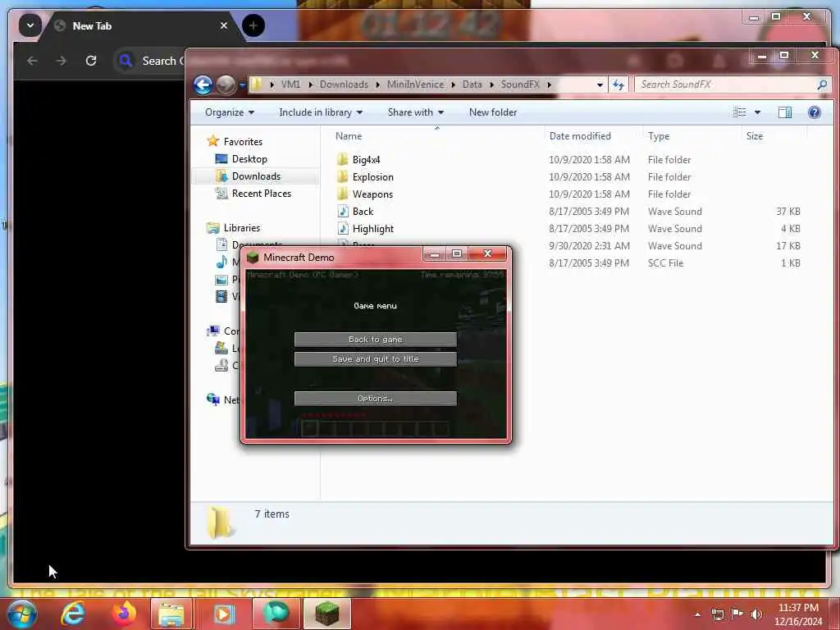Click Downloads in address breadcrumb
Screen dimensions: 840x630
click(x=344, y=84)
